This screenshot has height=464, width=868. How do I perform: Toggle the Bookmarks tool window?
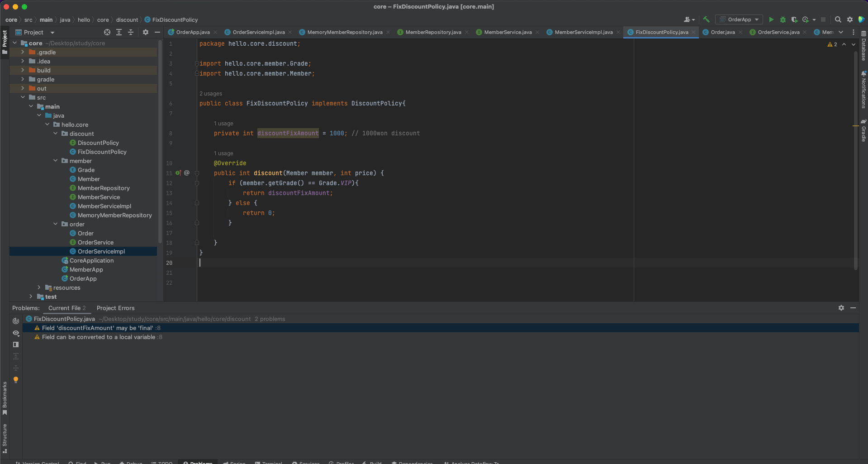coord(5,398)
